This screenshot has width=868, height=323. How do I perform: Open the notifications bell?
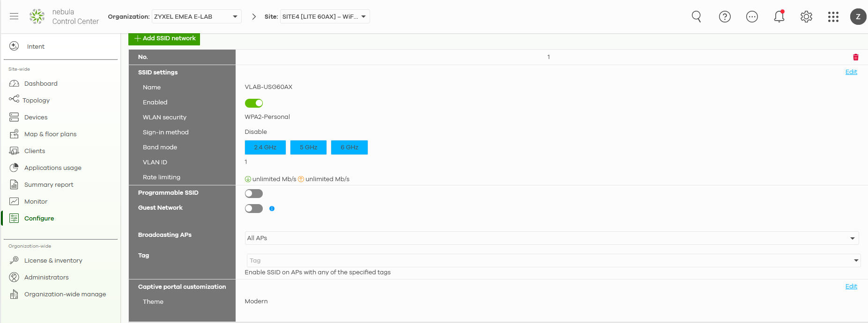point(779,17)
